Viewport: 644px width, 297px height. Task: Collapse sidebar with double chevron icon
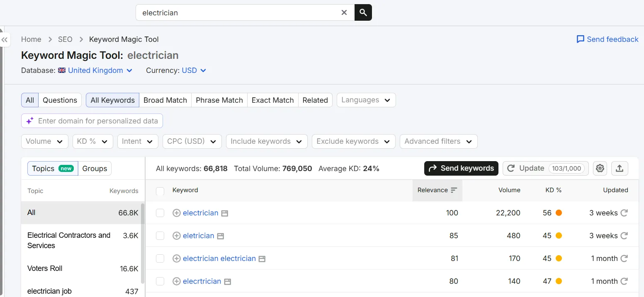5,40
